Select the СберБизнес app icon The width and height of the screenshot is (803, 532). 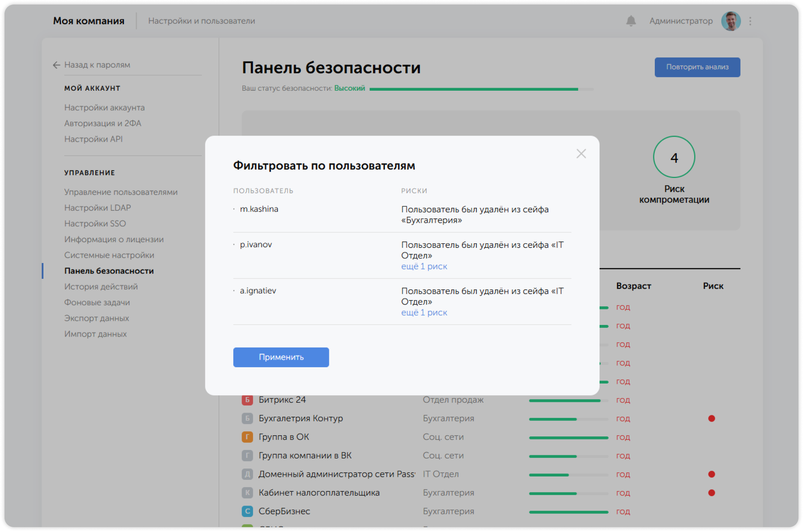pyautogui.click(x=246, y=511)
